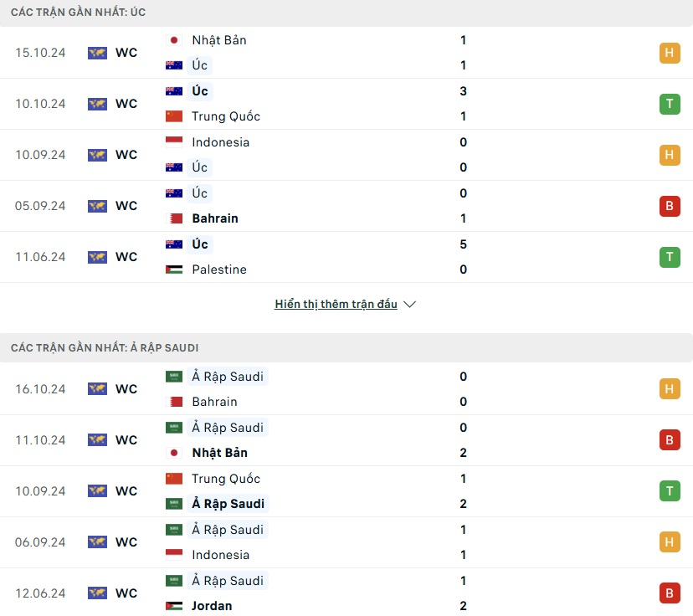
Task: Select Ả Rập Saudi in the 06.09.24 match
Action: (228, 530)
